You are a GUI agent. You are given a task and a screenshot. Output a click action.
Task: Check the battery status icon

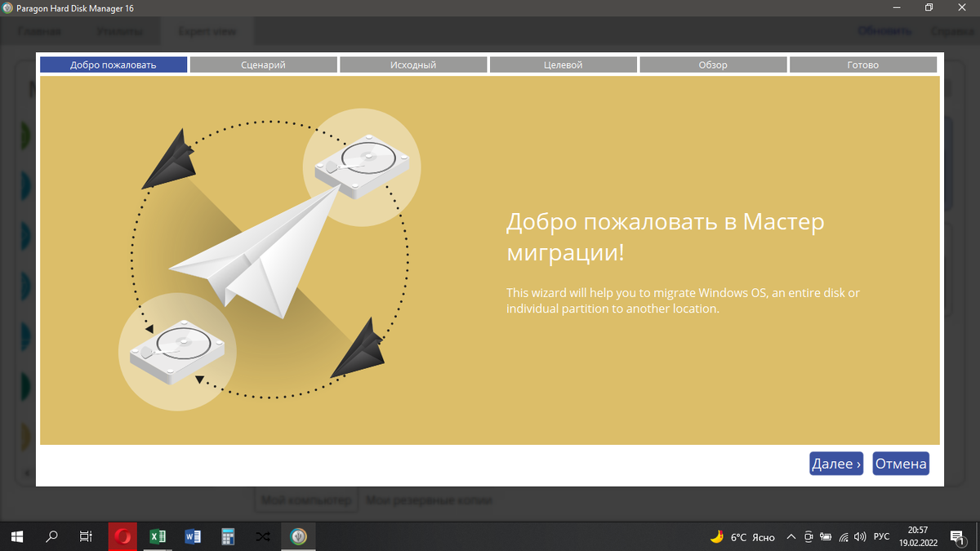(x=825, y=536)
